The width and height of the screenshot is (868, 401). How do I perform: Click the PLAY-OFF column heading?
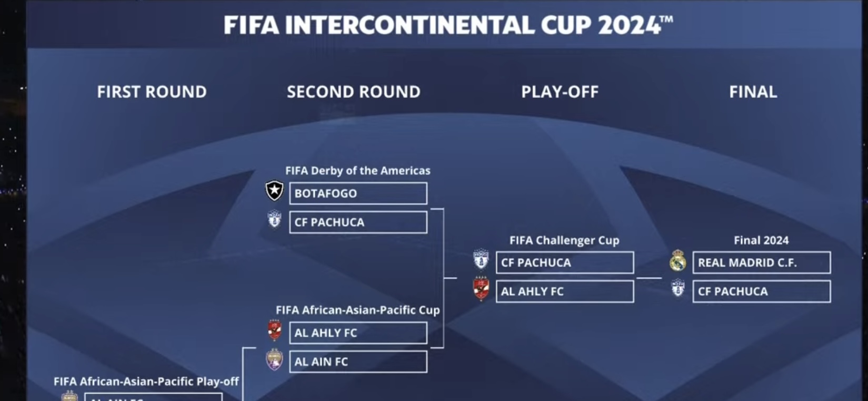coord(560,92)
